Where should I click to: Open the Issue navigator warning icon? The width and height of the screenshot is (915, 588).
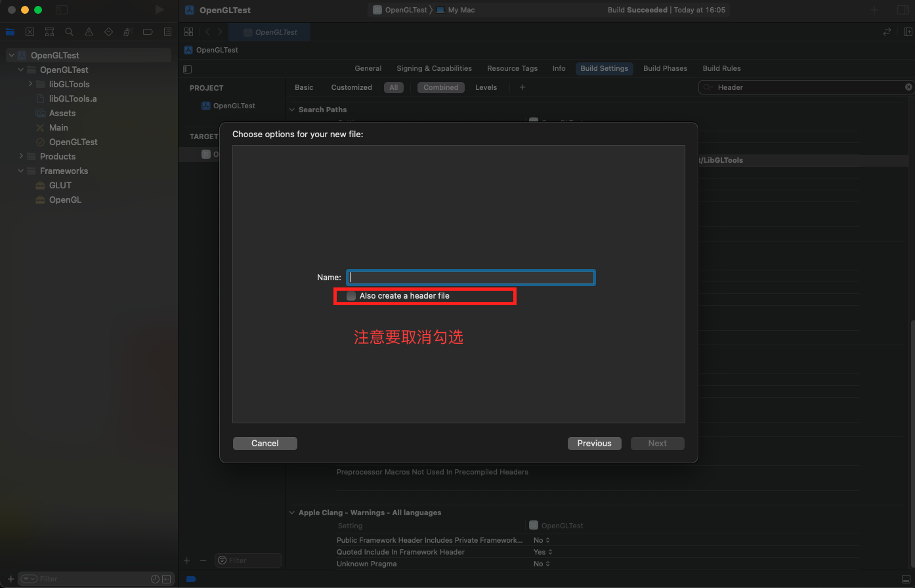(89, 31)
